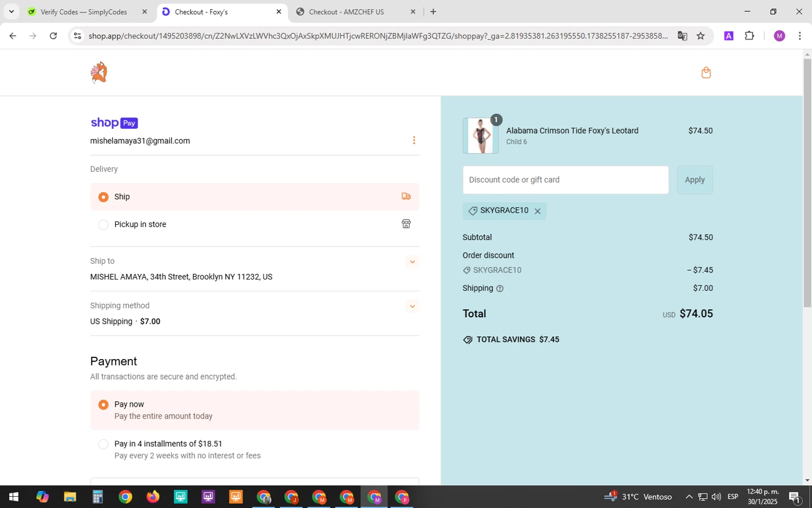Click the TOTAL SAVINGS $7.45 text
Screen dimensions: 812x508
point(518,340)
